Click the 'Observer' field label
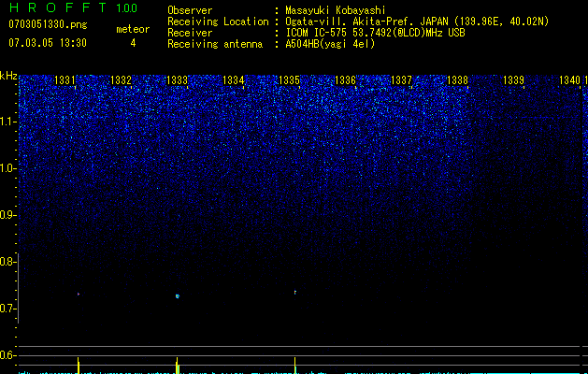The width and height of the screenshot is (588, 374). click(190, 10)
